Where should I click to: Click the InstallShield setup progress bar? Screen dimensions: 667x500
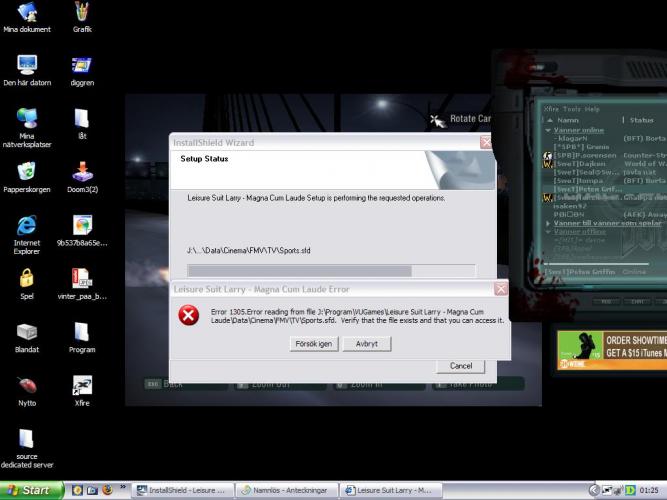tap(331, 271)
